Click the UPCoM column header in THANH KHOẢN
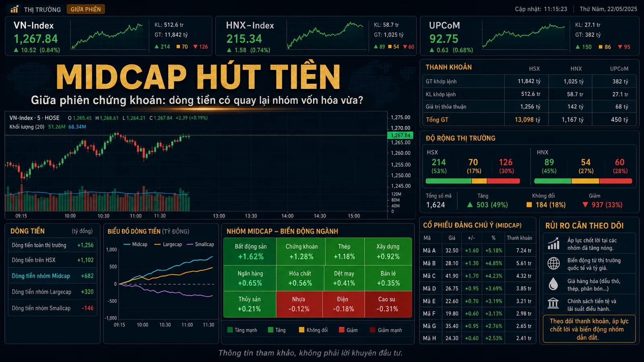Screen dimensions: 644x362 (x=619, y=69)
